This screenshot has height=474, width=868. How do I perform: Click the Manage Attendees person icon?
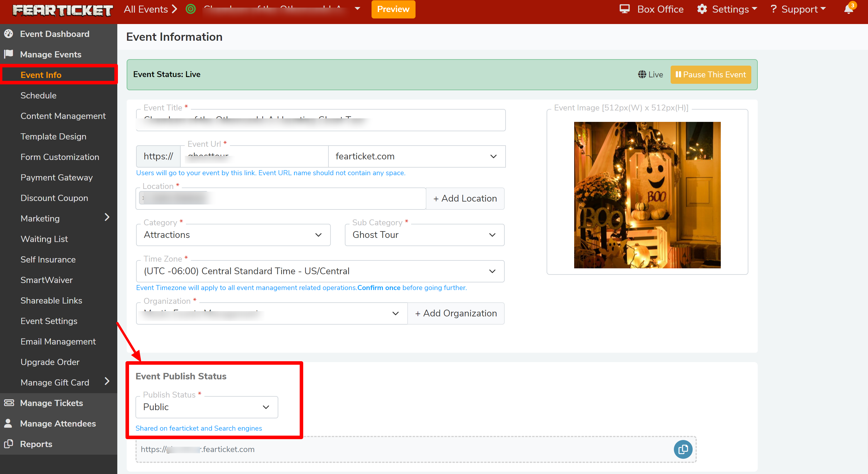tap(8, 423)
